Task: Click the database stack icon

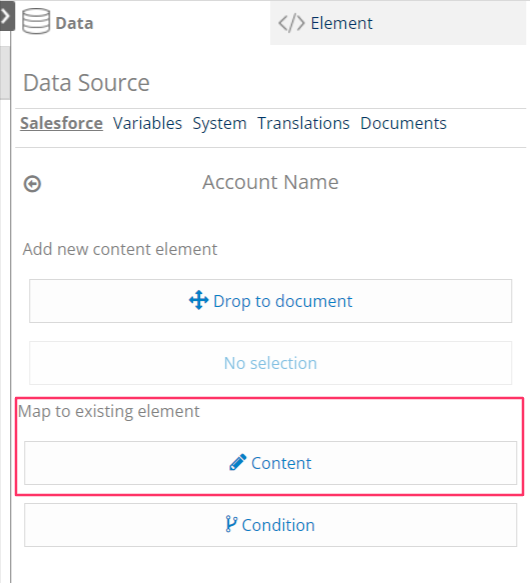Action: coord(36,22)
